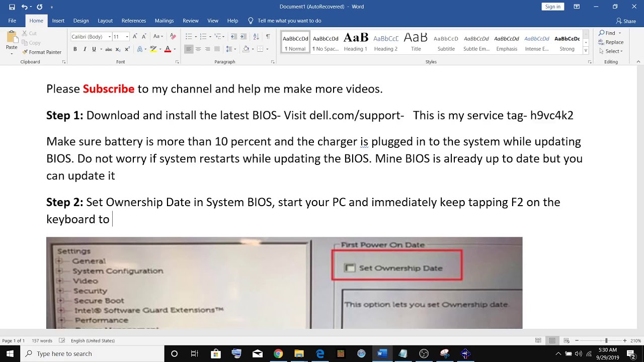Click the Find magnifier in Editing group

[602, 33]
